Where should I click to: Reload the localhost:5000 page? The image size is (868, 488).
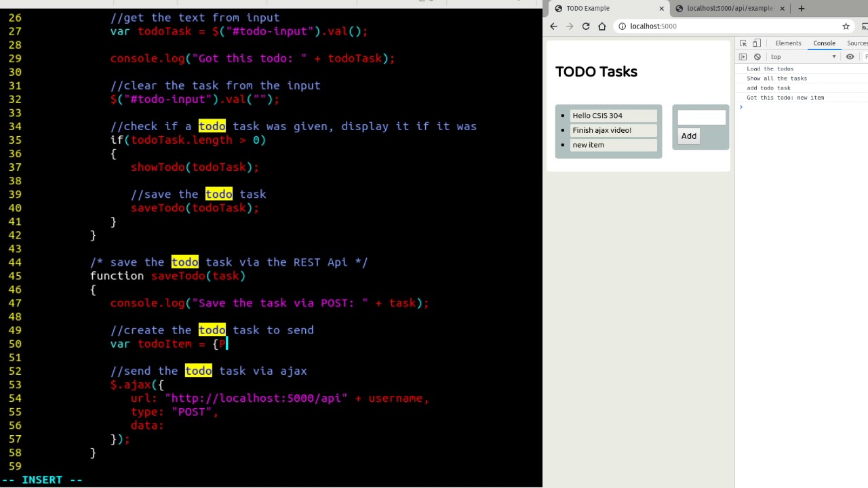(x=586, y=26)
